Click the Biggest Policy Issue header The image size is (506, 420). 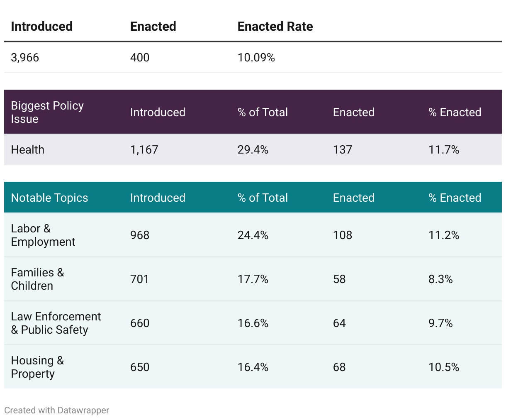pyautogui.click(x=47, y=112)
